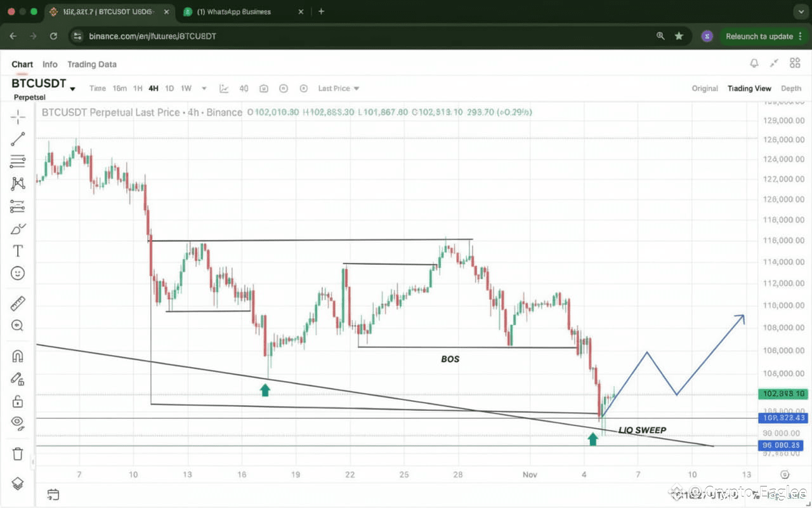Select the zoom-in magnifier tool
Screen dimensions: 812x508
click(18, 326)
